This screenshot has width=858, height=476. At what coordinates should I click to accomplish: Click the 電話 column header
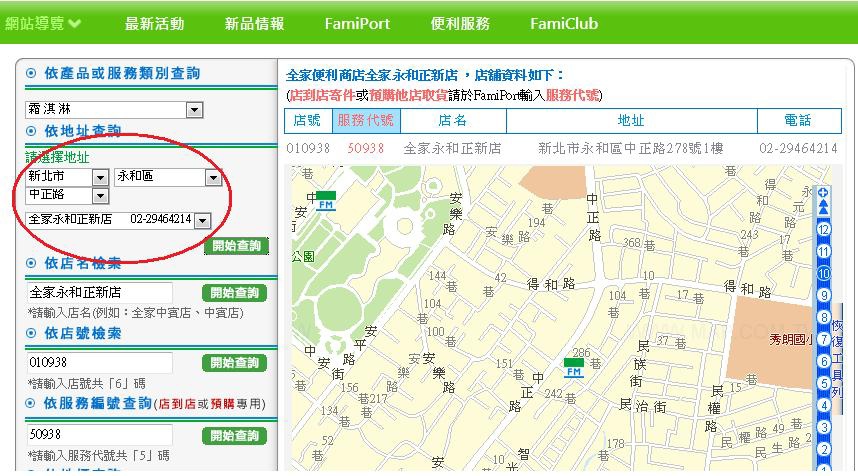(x=799, y=120)
